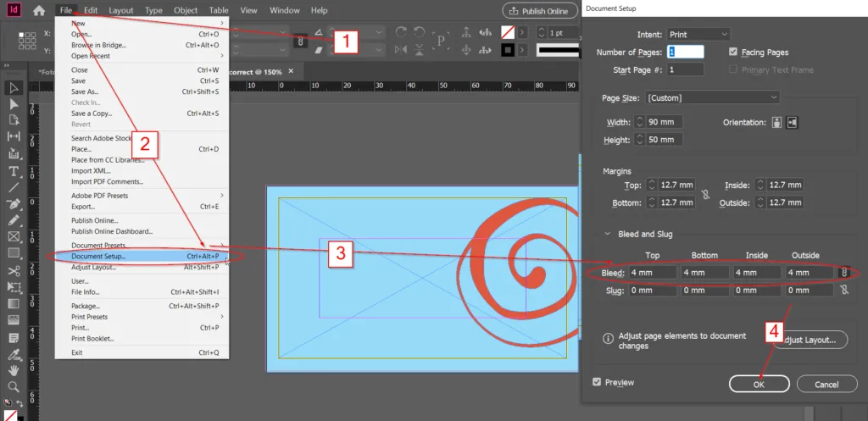The image size is (868, 421).
Task: Click the Publish Online button
Action: [538, 11]
